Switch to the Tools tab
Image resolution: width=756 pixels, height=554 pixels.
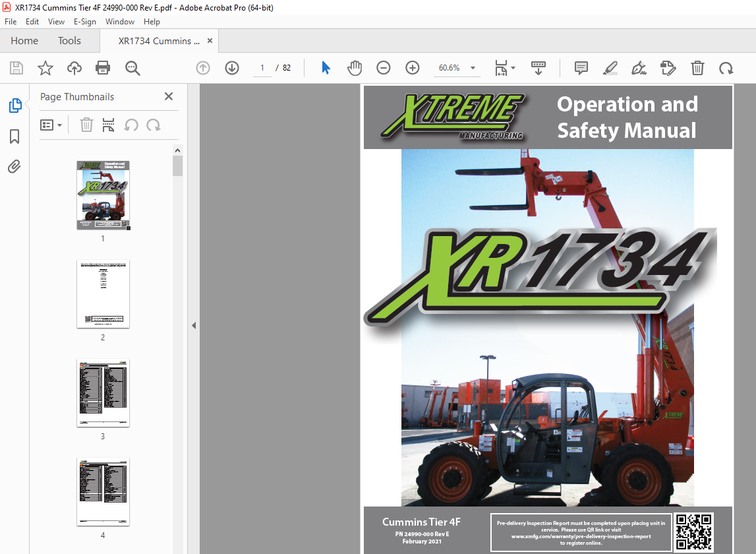coord(69,41)
